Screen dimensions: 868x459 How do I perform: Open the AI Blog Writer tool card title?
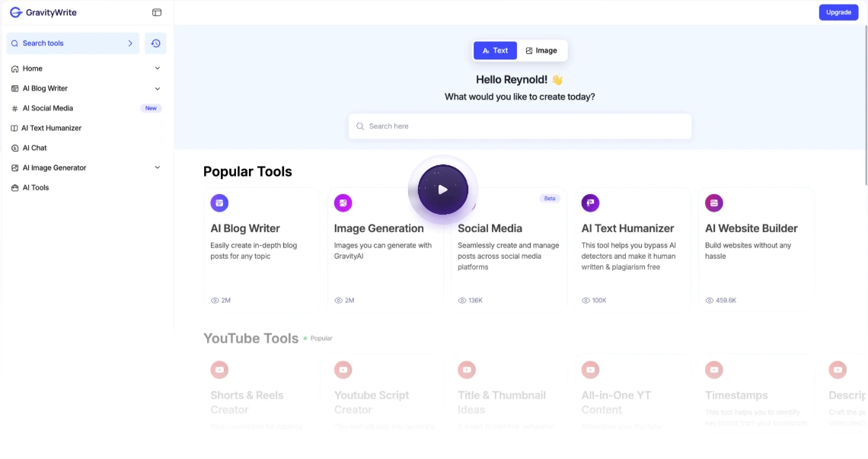coord(245,228)
